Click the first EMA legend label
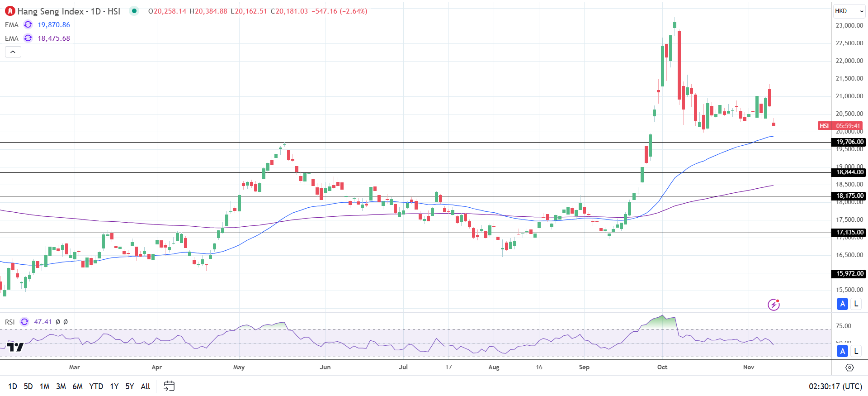This screenshot has height=396, width=868. 12,25
